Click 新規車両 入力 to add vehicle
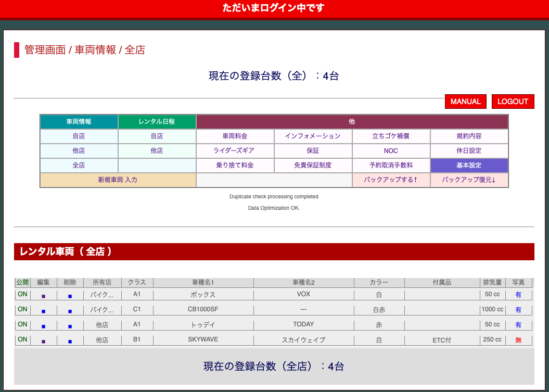Screen dimensions: 549x392 click(x=118, y=180)
